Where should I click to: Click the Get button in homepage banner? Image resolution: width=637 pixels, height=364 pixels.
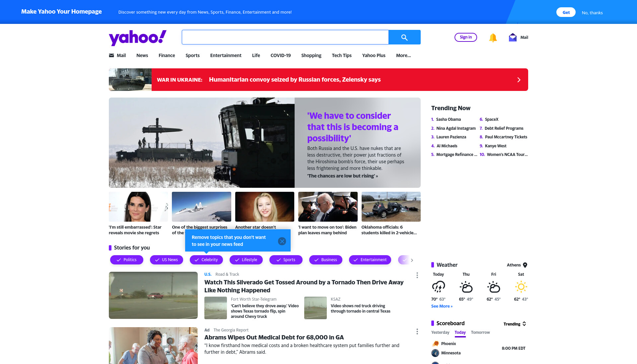(566, 12)
